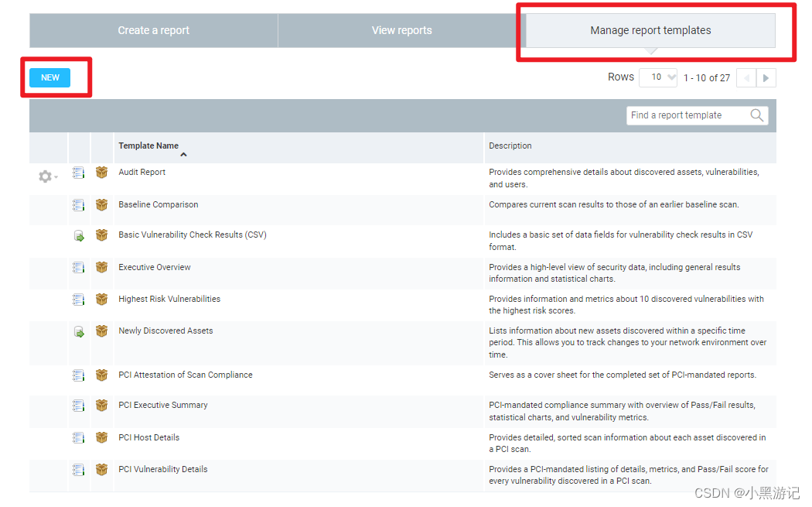Open PCI Attestation of Scan Compliance template
Screen dimensions: 812x507
(x=186, y=375)
